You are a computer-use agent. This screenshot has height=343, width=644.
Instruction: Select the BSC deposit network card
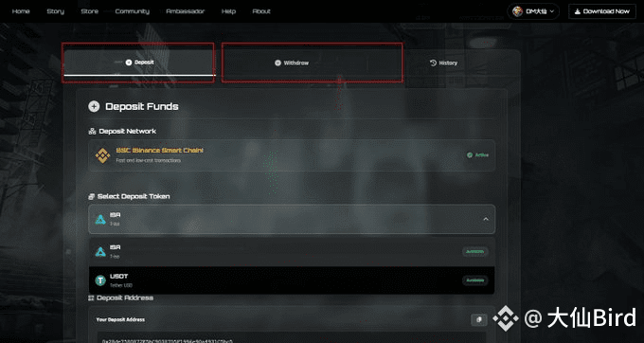click(292, 155)
